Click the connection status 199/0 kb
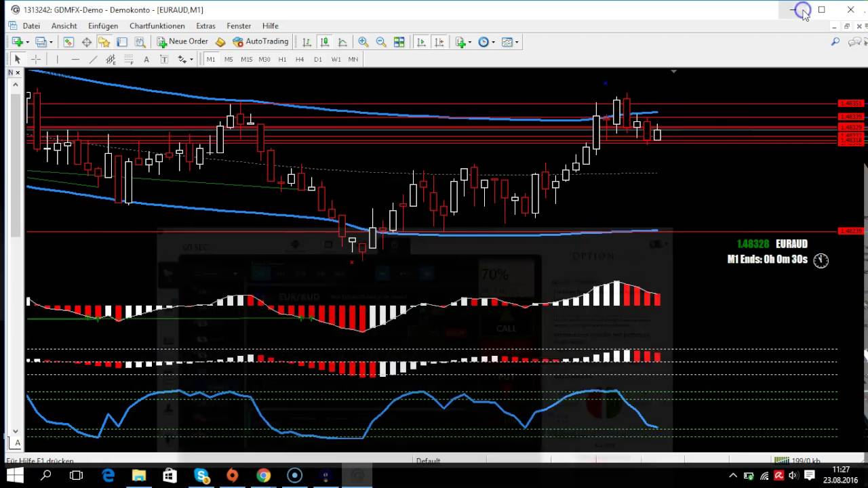 pyautogui.click(x=797, y=461)
